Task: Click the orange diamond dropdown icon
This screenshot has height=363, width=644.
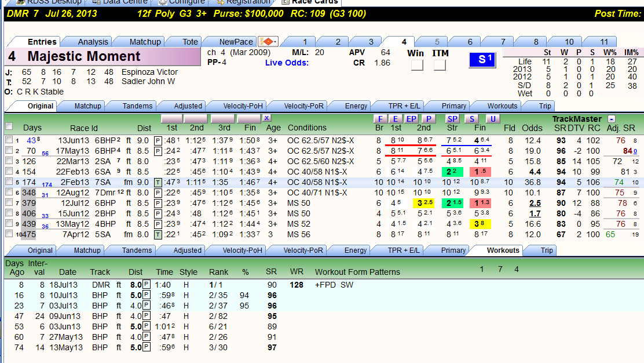Action: click(268, 42)
